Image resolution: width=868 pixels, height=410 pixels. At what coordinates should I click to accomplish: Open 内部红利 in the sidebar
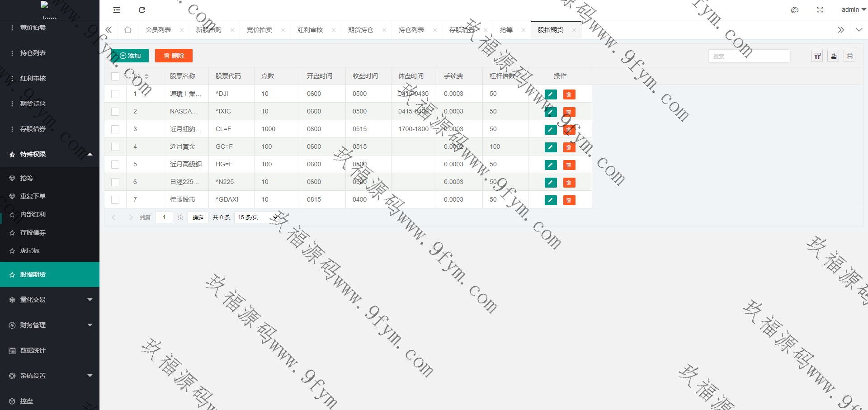pyautogui.click(x=33, y=214)
